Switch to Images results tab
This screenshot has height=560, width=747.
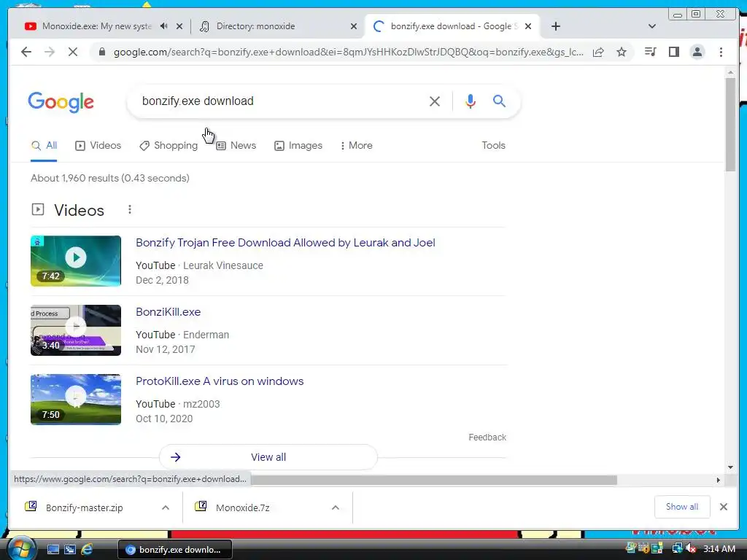pyautogui.click(x=298, y=145)
